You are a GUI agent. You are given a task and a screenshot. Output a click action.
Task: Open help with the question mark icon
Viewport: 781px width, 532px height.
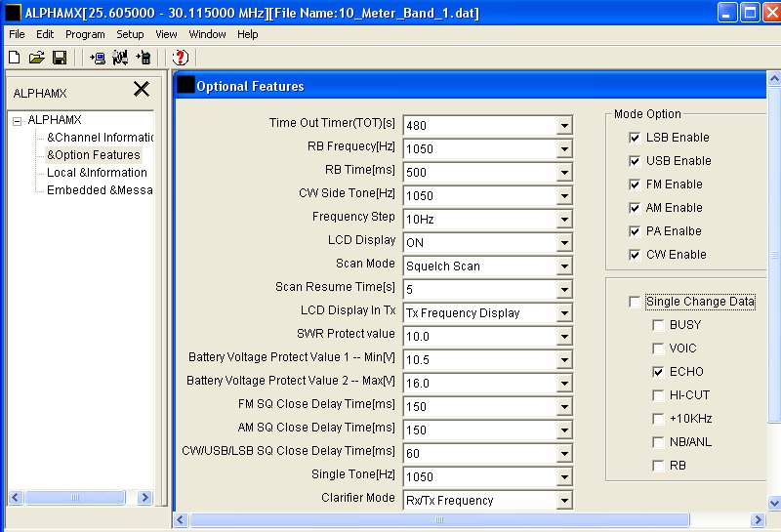(x=180, y=58)
